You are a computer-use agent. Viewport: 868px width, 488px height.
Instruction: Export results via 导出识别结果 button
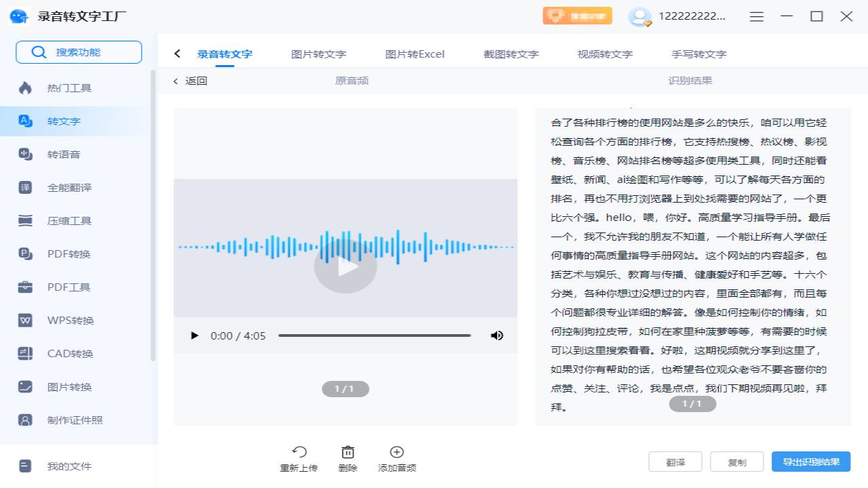coord(811,462)
